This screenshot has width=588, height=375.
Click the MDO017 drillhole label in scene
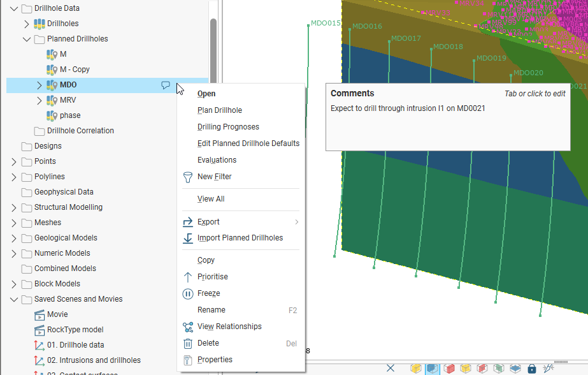point(406,38)
